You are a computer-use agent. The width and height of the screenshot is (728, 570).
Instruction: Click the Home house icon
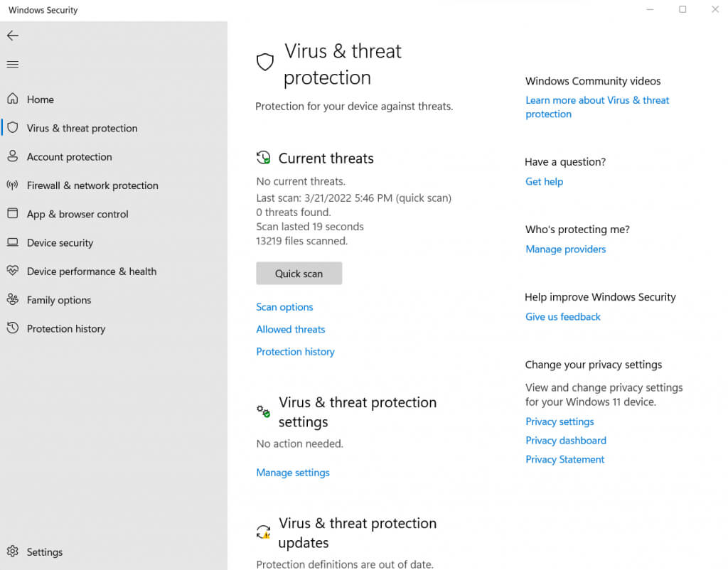click(x=12, y=100)
